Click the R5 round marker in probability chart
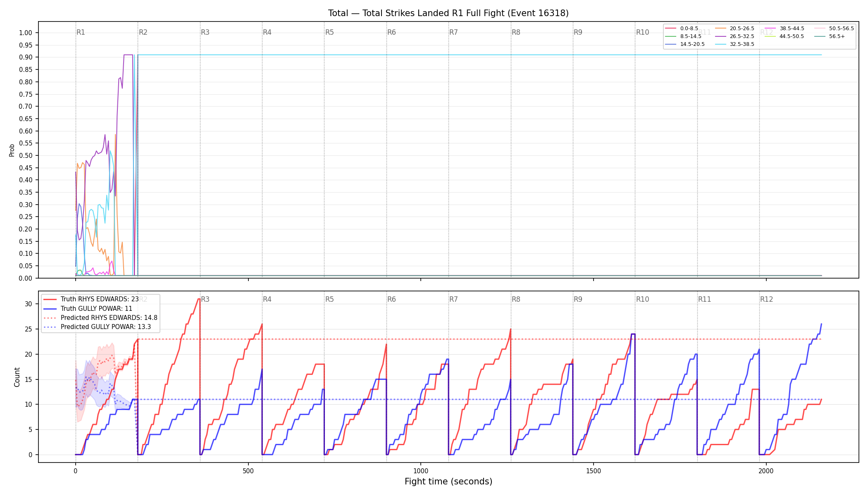The width and height of the screenshot is (868, 496). click(329, 32)
